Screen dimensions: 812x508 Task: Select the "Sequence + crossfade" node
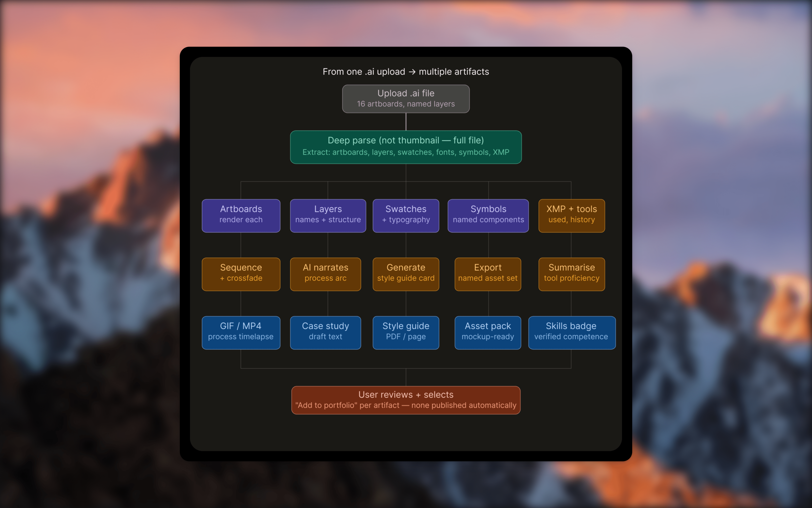241,274
